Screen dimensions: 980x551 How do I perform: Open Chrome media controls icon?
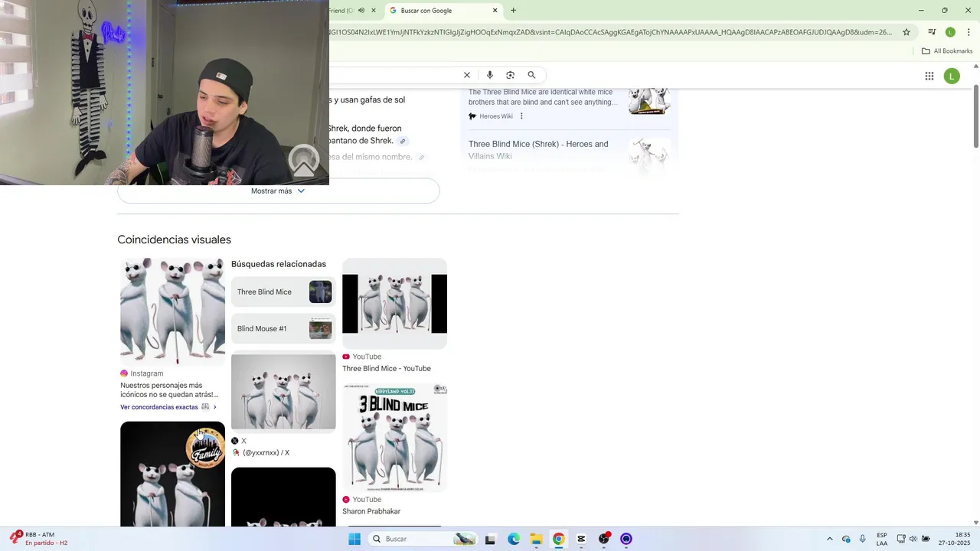pos(932,32)
